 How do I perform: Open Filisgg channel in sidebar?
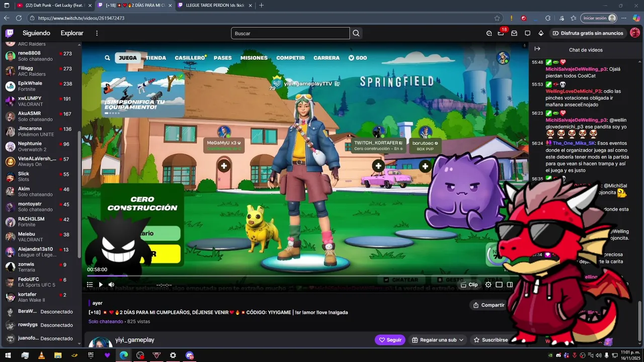point(39,71)
